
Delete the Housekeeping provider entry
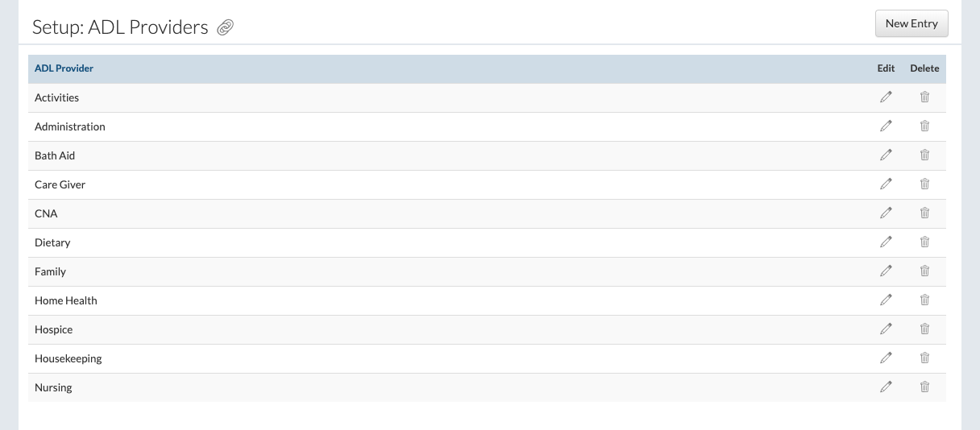coord(924,358)
